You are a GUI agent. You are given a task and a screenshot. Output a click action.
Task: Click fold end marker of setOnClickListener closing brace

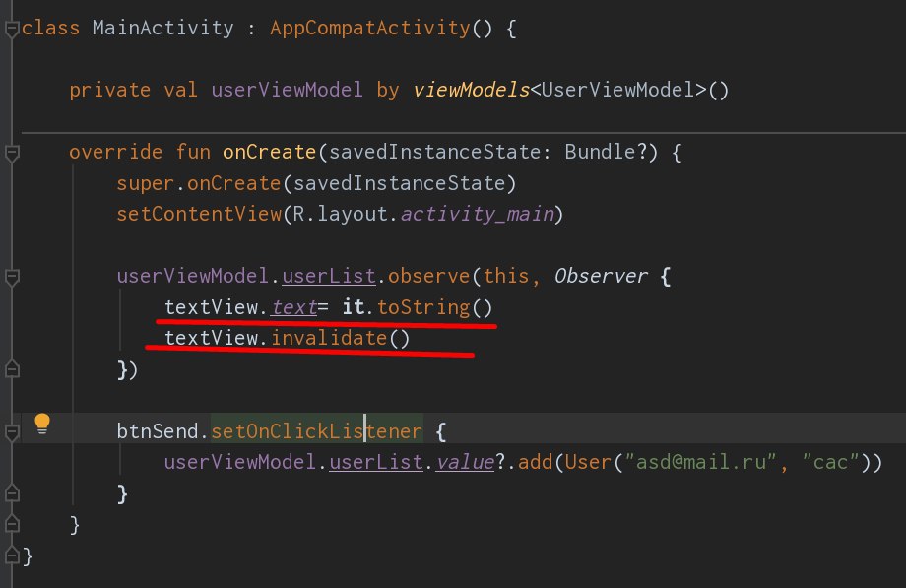tap(12, 493)
